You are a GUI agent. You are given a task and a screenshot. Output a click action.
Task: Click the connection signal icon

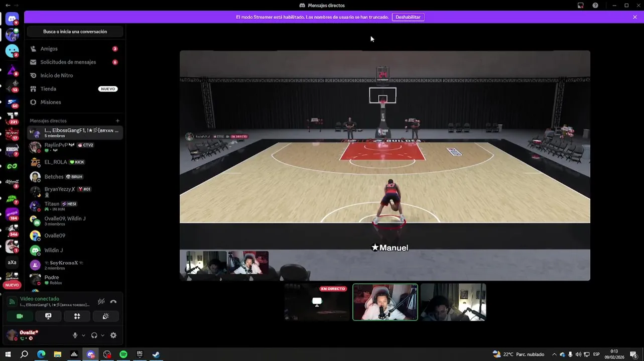click(x=12, y=302)
